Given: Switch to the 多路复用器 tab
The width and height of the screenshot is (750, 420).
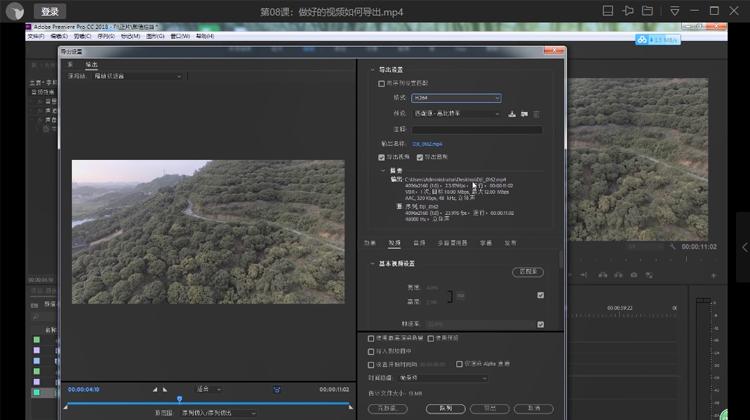Looking at the screenshot, I should 452,243.
